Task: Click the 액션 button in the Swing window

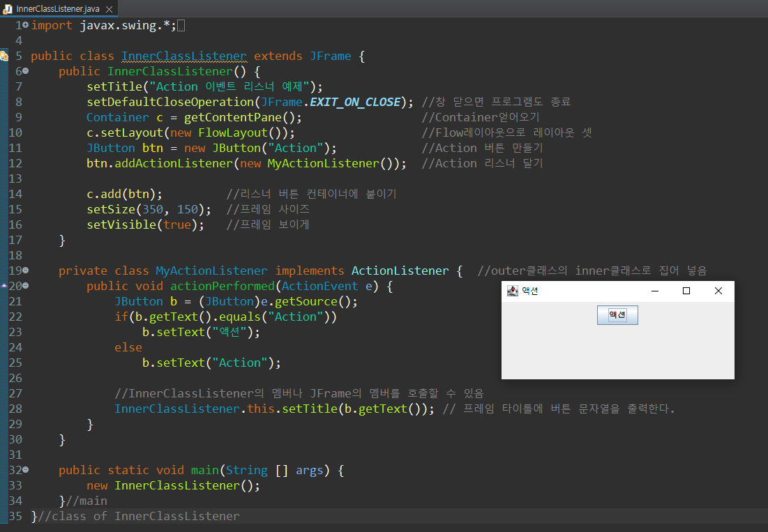Action: 617,314
